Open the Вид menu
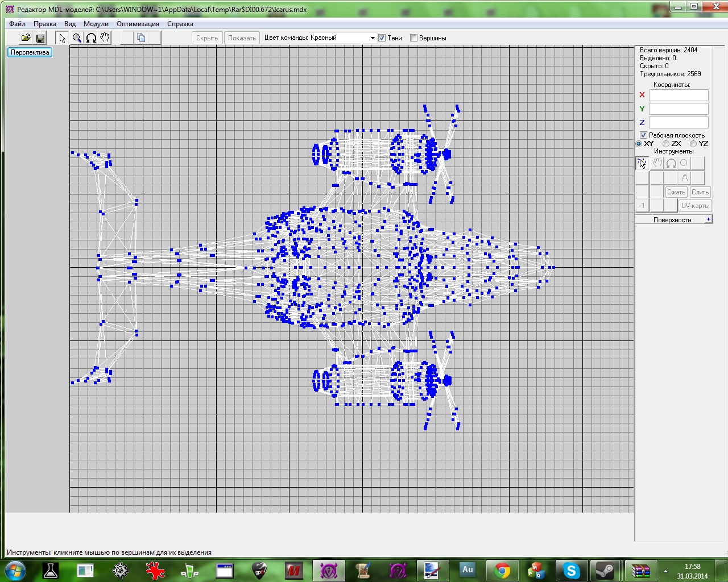728x582 pixels. click(70, 24)
